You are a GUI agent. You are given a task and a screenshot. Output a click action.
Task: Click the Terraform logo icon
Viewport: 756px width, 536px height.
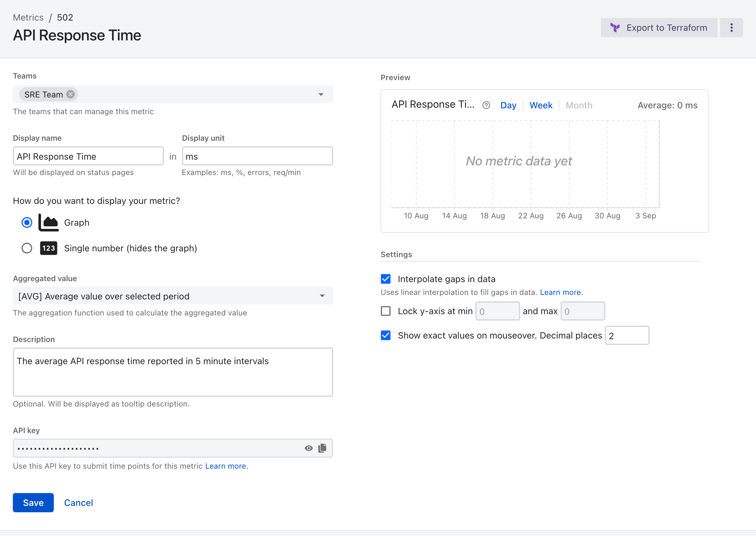615,28
